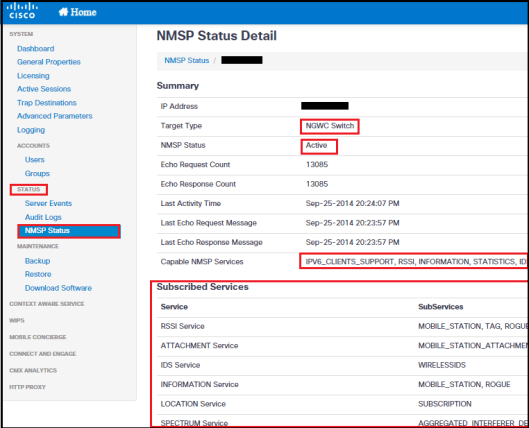
Task: Click Last Activity Time value 20:24:07 PM
Action: click(352, 203)
